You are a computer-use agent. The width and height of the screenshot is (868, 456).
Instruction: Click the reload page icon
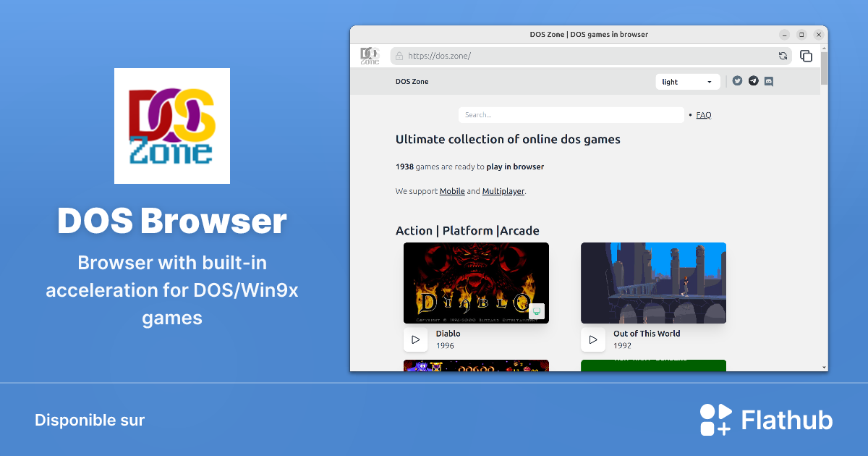click(x=783, y=56)
